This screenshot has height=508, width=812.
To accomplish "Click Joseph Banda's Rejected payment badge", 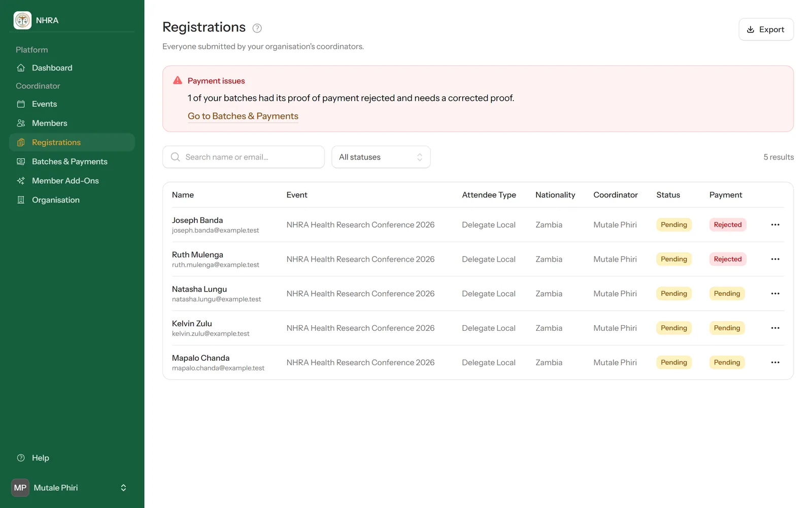I will [728, 225].
